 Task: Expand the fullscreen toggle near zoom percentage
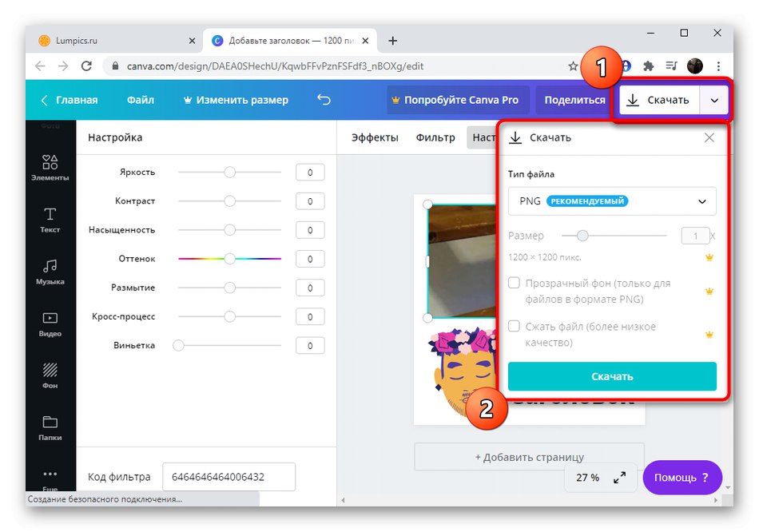[619, 477]
